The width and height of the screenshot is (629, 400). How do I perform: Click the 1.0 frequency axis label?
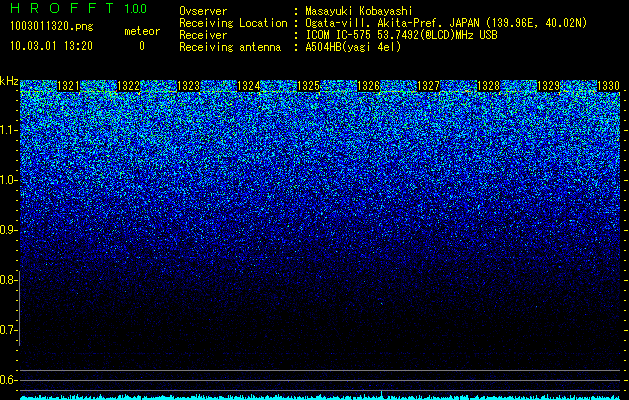coord(8,180)
